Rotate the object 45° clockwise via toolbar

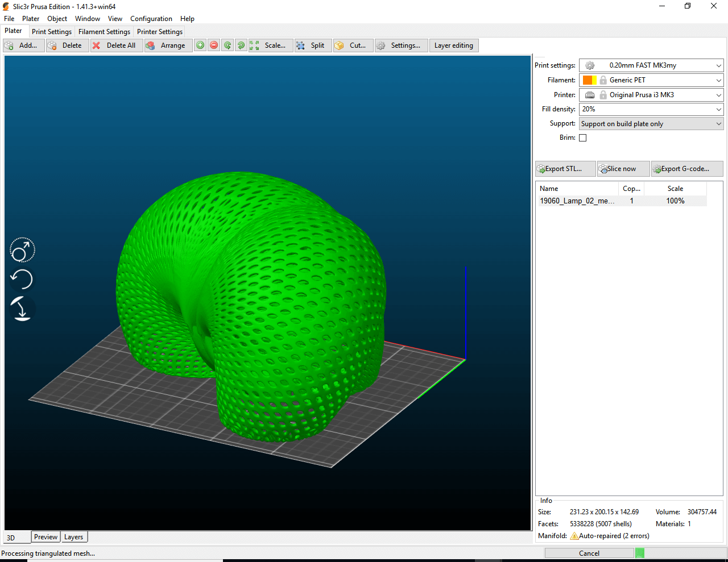pos(241,45)
